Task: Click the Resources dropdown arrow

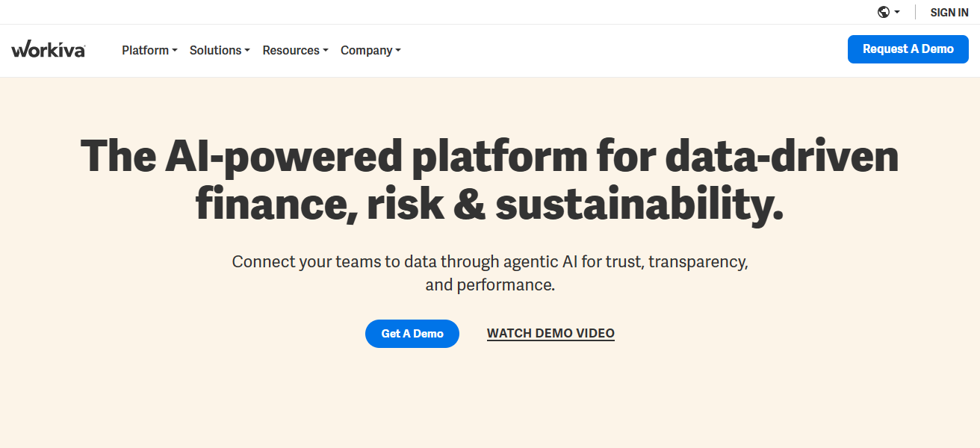Action: click(x=326, y=51)
